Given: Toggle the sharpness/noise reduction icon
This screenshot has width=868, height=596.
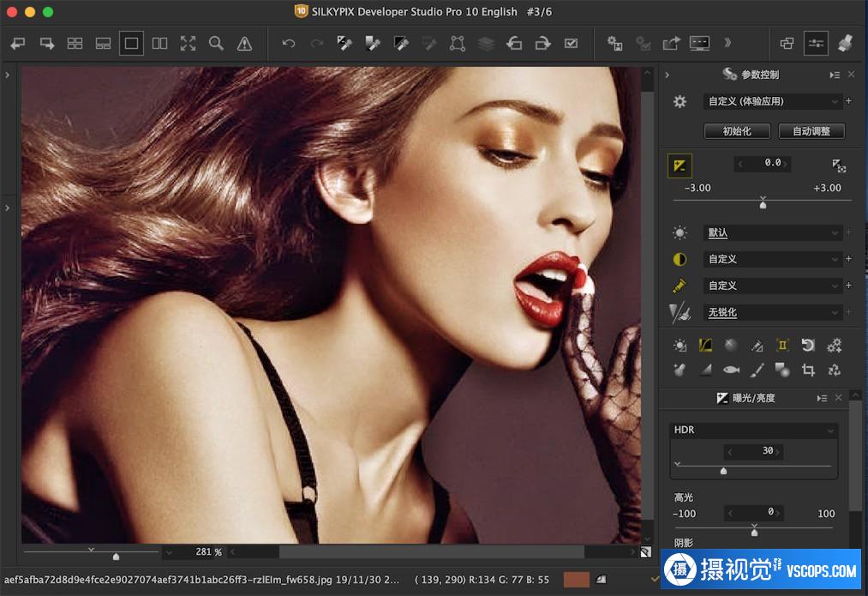Looking at the screenshot, I should pos(679,312).
